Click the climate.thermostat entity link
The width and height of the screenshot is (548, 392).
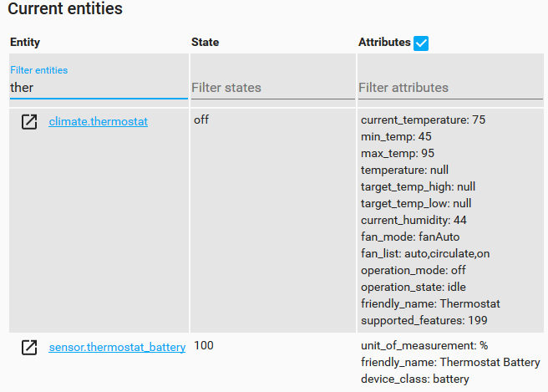point(99,122)
